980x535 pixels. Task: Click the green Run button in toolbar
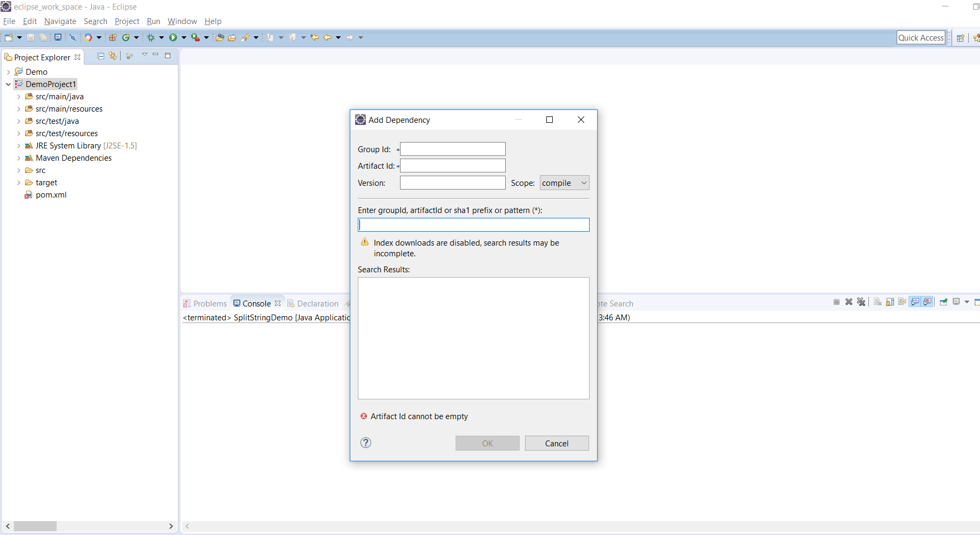coord(173,37)
